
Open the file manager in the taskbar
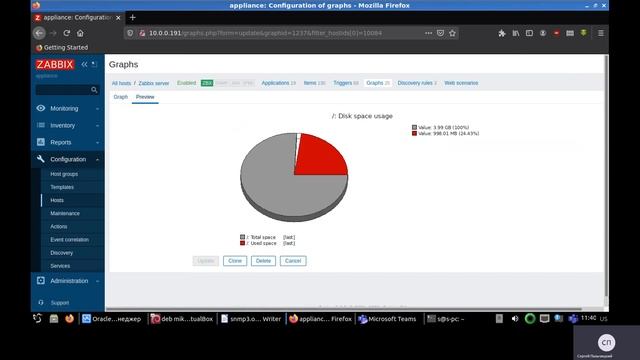(x=53, y=319)
